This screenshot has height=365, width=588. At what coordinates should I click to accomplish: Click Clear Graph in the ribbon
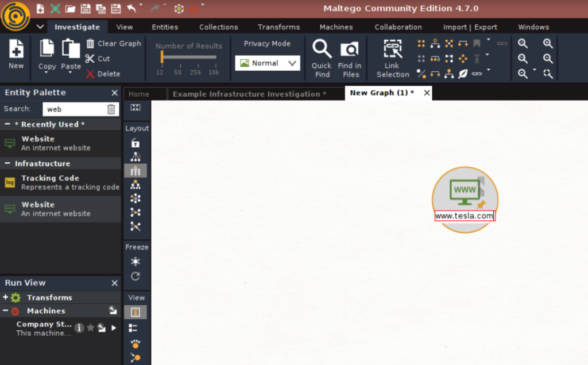[114, 44]
